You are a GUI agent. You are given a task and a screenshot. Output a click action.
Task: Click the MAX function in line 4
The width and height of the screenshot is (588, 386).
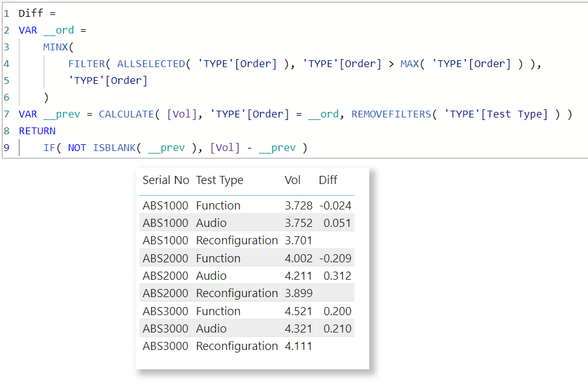click(409, 64)
